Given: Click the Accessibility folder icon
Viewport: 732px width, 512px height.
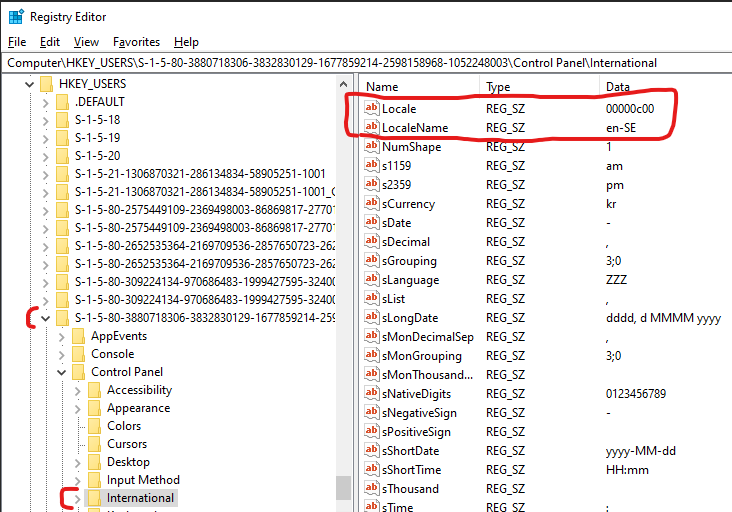Looking at the screenshot, I should click(94, 390).
